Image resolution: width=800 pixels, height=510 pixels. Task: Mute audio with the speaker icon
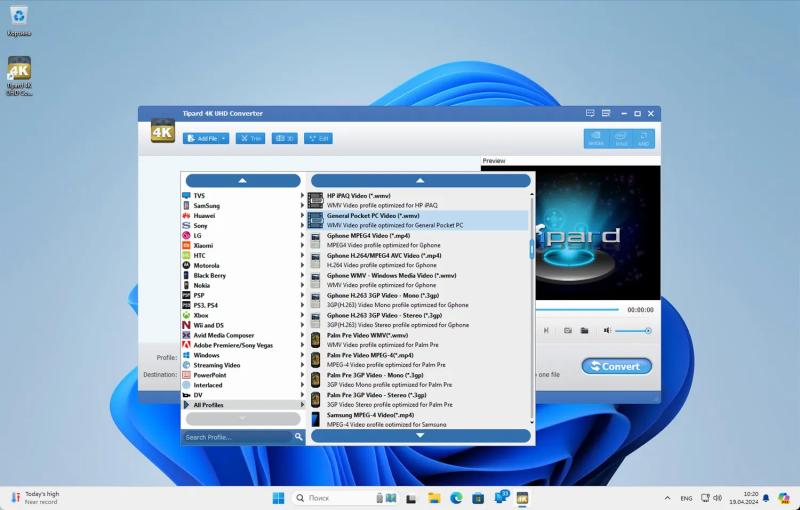click(607, 330)
